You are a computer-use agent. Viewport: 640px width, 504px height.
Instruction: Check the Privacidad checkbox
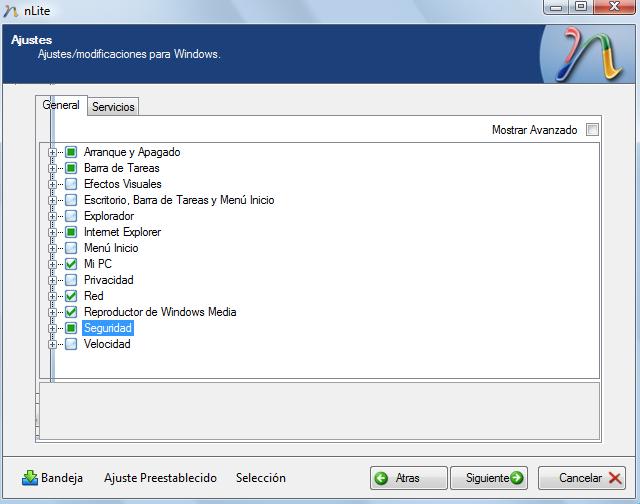pyautogui.click(x=71, y=280)
